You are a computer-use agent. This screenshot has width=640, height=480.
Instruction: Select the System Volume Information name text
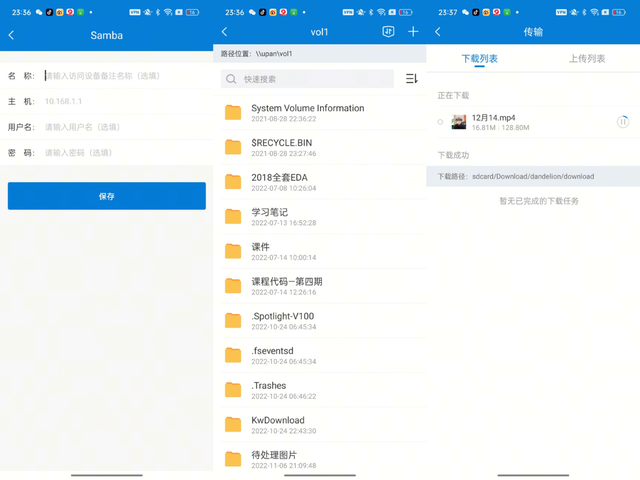pos(308,108)
